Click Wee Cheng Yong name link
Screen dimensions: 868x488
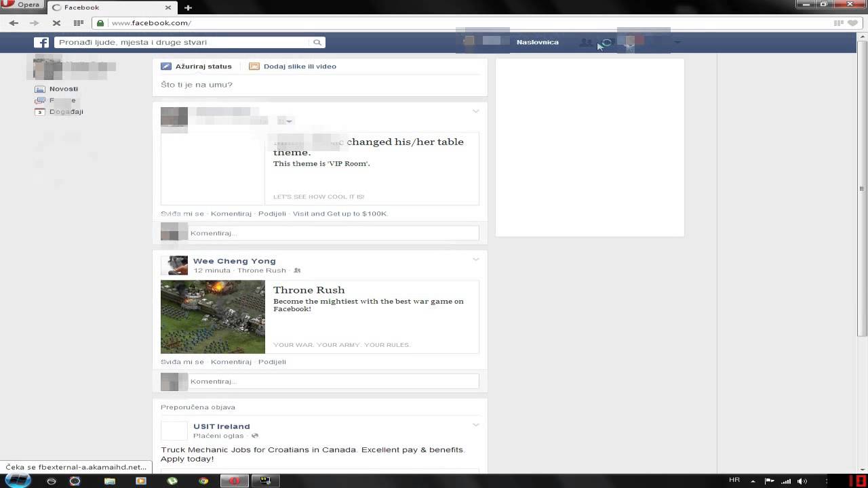click(x=235, y=261)
